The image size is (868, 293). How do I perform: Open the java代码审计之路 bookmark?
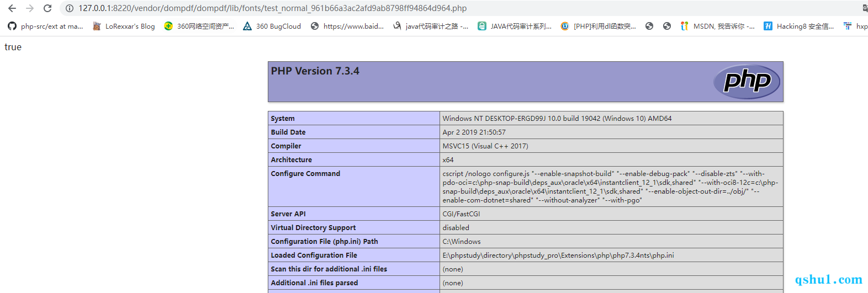click(x=430, y=26)
